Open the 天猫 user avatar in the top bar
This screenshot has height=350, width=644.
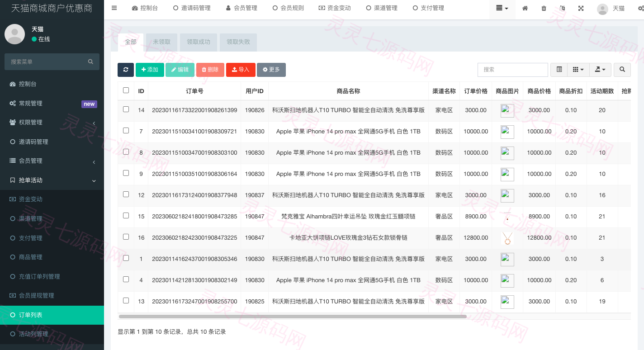pyautogui.click(x=602, y=9)
